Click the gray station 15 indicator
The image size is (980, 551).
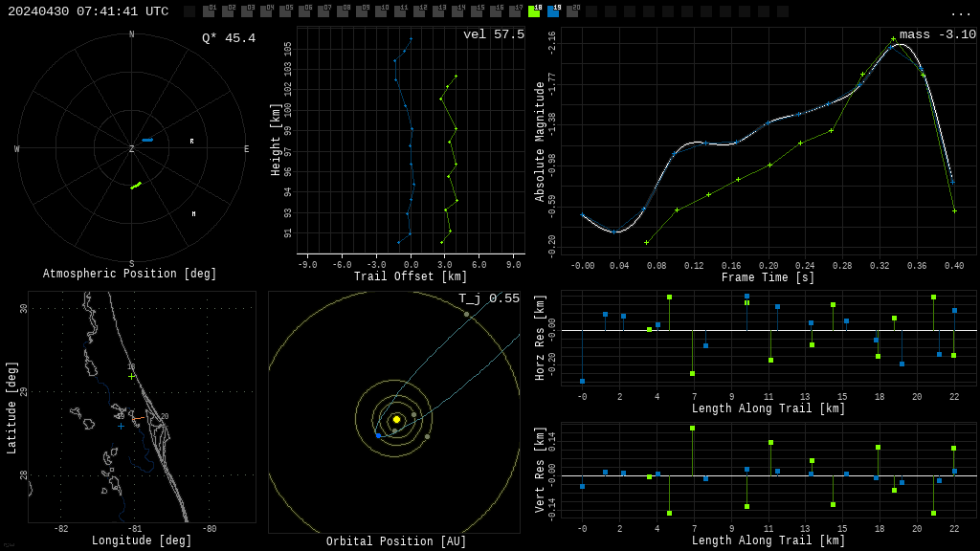pos(477,11)
